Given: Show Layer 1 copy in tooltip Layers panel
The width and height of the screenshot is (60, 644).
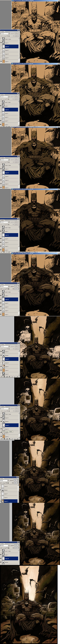Looking at the screenshot, I should (x=1, y=414).
